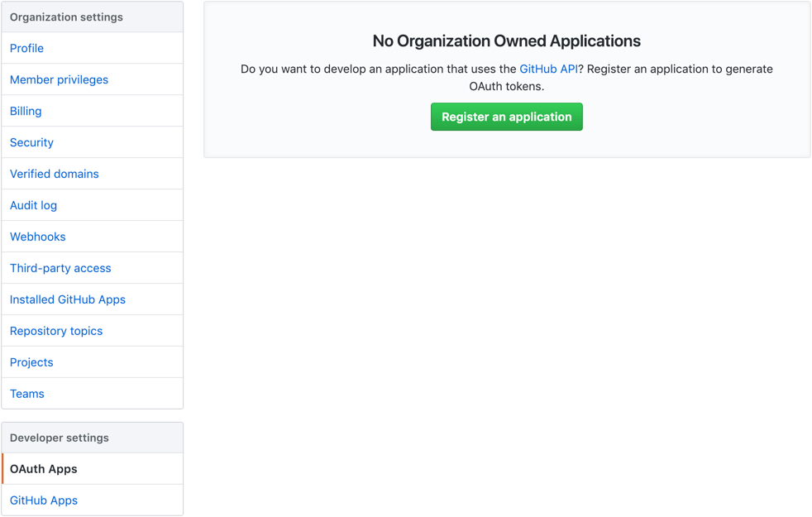
Task: Open the Security settings
Action: point(31,142)
